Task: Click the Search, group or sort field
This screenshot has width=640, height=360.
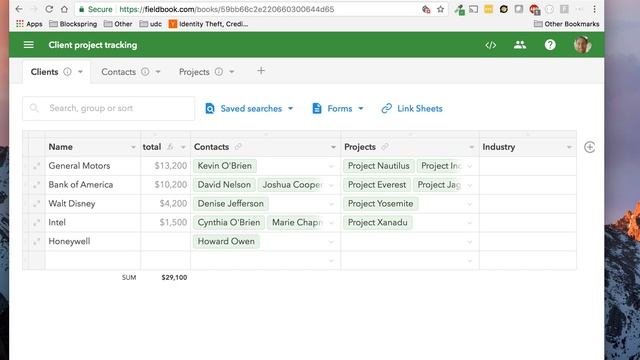Action: click(x=109, y=108)
